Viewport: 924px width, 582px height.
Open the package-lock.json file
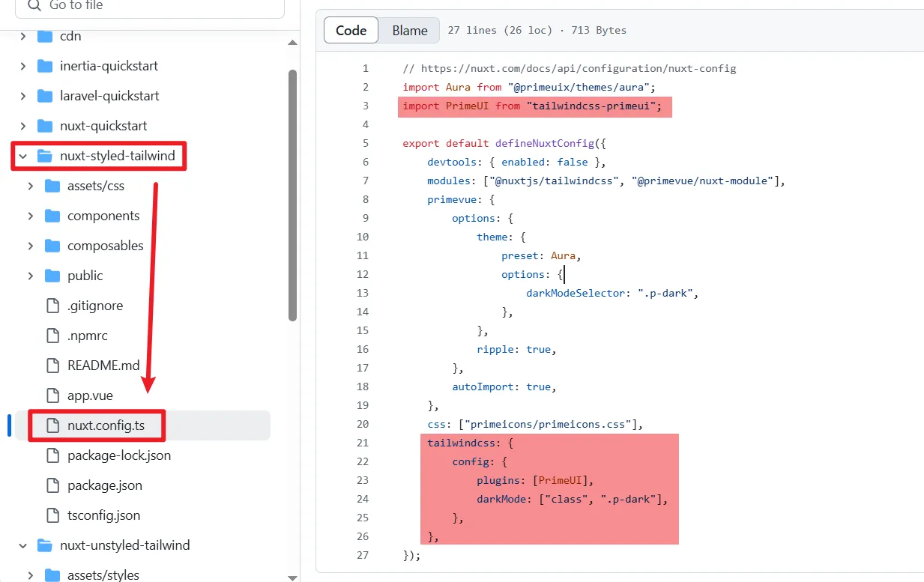tap(118, 455)
